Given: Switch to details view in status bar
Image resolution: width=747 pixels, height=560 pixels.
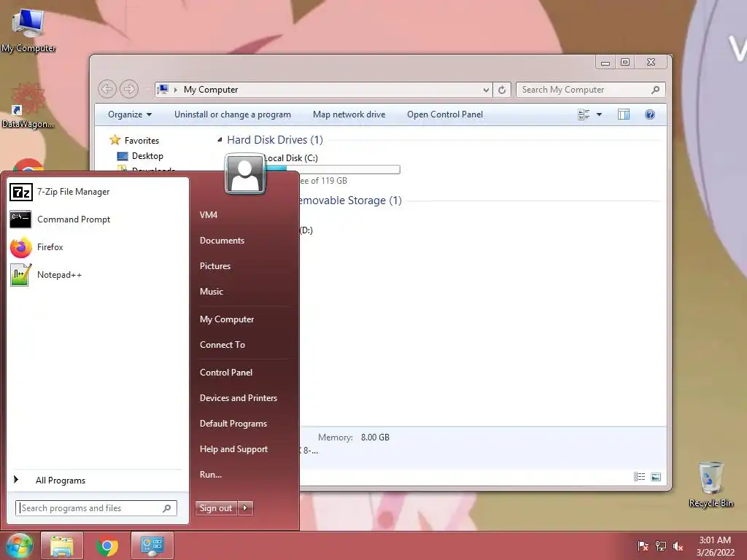Looking at the screenshot, I should [x=639, y=477].
